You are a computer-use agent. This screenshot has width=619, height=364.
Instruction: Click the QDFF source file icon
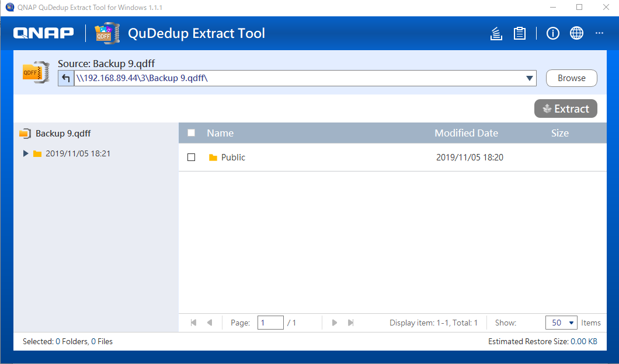tap(36, 72)
